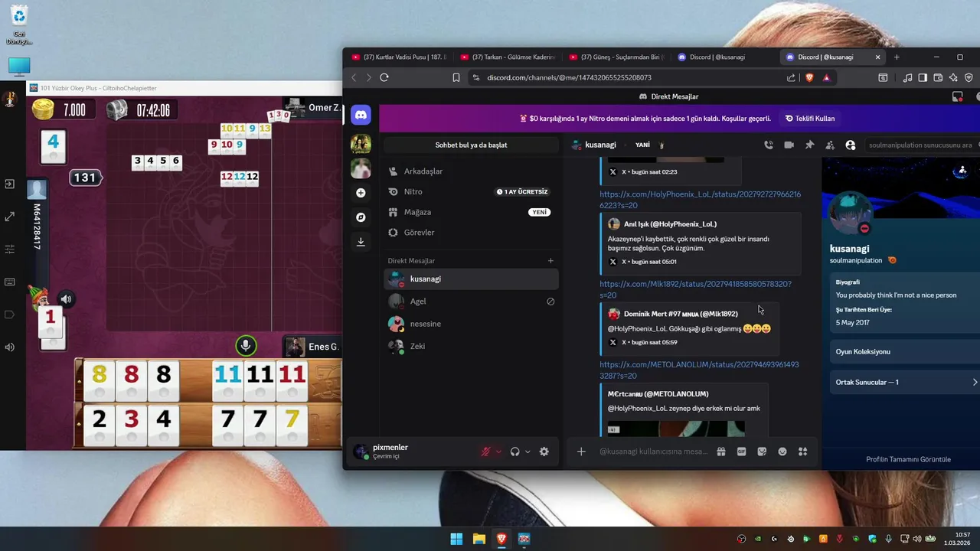Click the fullscreen expand icon in Okey sidebar
The width and height of the screenshot is (980, 551).
click(10, 217)
